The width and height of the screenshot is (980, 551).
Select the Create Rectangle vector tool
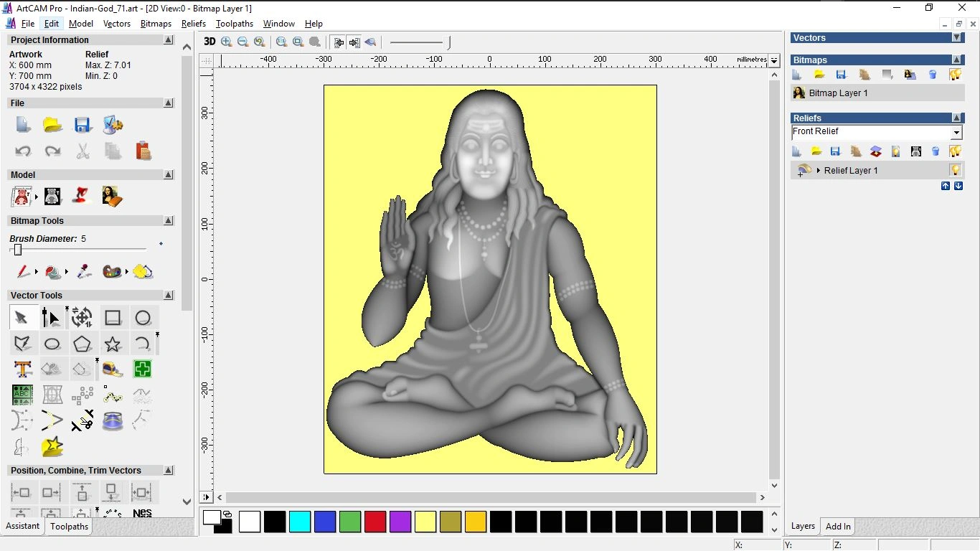tap(113, 317)
